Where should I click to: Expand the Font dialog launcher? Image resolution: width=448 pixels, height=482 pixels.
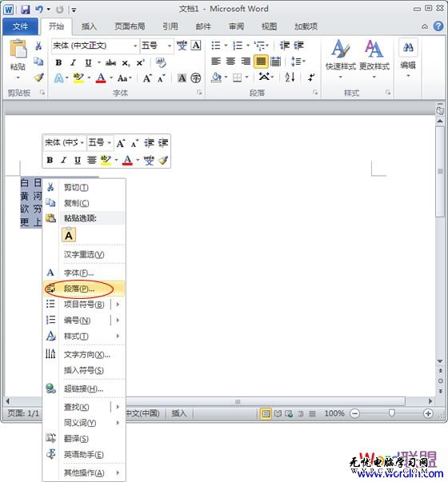coord(199,92)
